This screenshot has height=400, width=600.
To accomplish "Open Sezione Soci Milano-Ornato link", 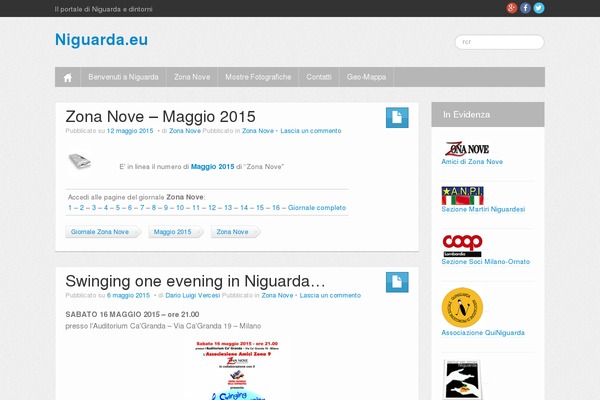I will tap(486, 262).
